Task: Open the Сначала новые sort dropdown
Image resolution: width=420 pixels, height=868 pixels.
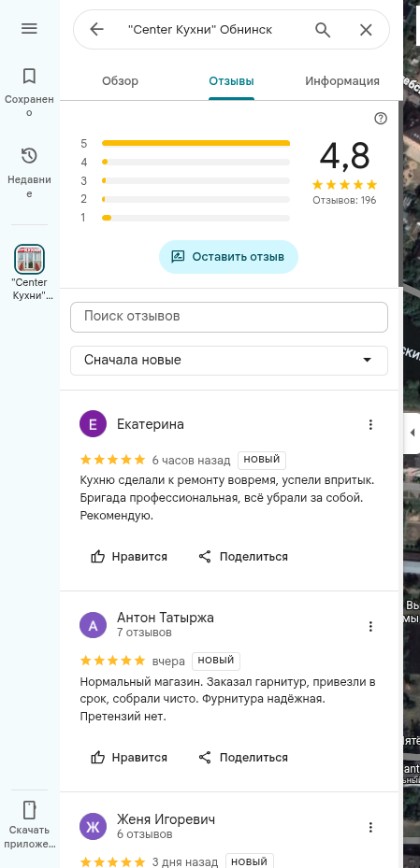Action: pyautogui.click(x=229, y=361)
